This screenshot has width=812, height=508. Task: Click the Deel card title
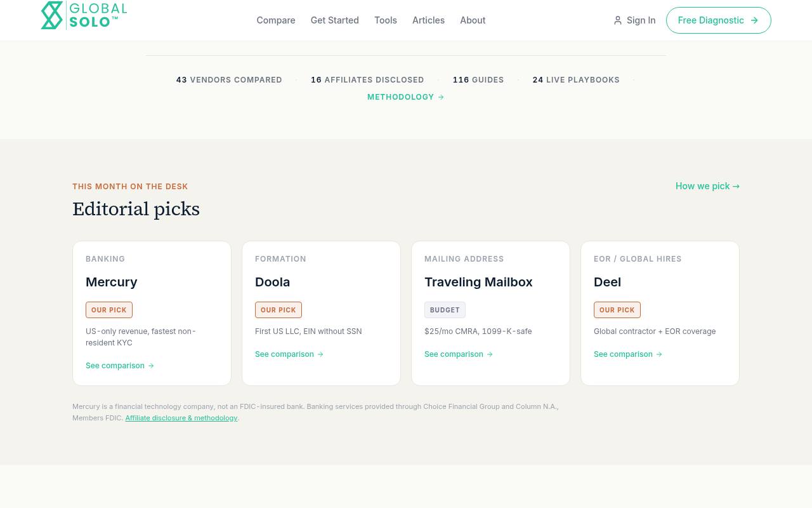click(x=607, y=282)
